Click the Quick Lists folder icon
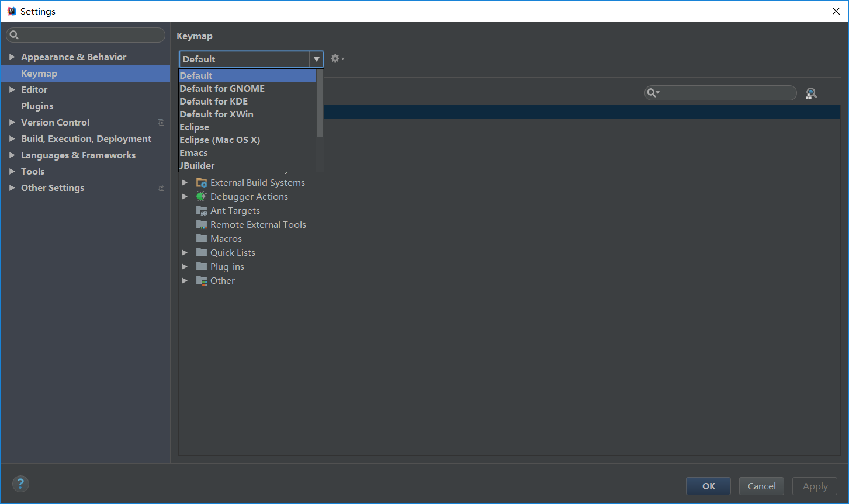The image size is (849, 504). point(202,252)
